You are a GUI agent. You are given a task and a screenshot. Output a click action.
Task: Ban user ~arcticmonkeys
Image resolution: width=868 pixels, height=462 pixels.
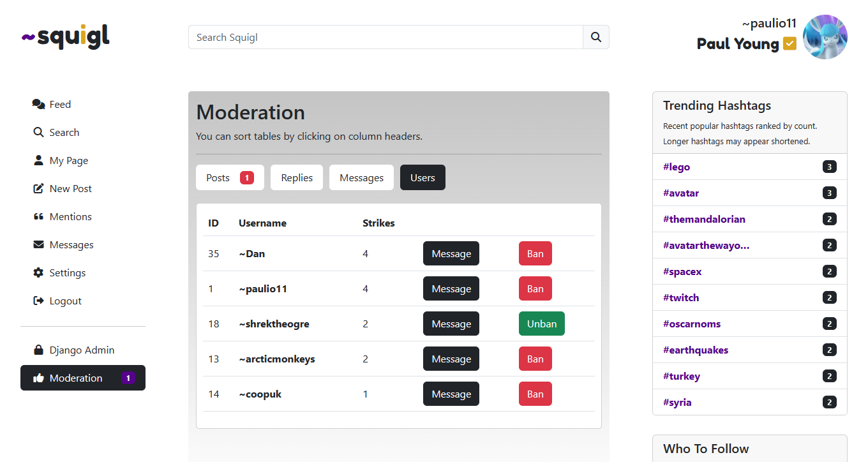[535, 359]
